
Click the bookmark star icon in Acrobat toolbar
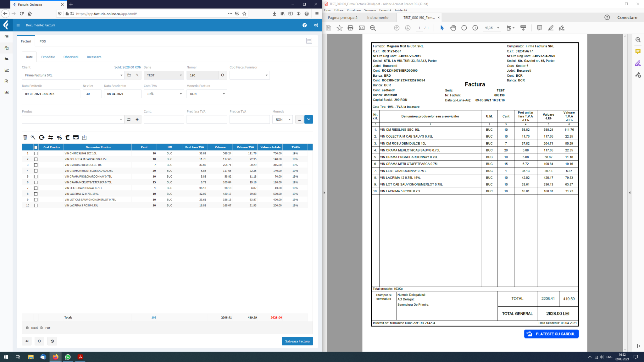click(x=339, y=28)
